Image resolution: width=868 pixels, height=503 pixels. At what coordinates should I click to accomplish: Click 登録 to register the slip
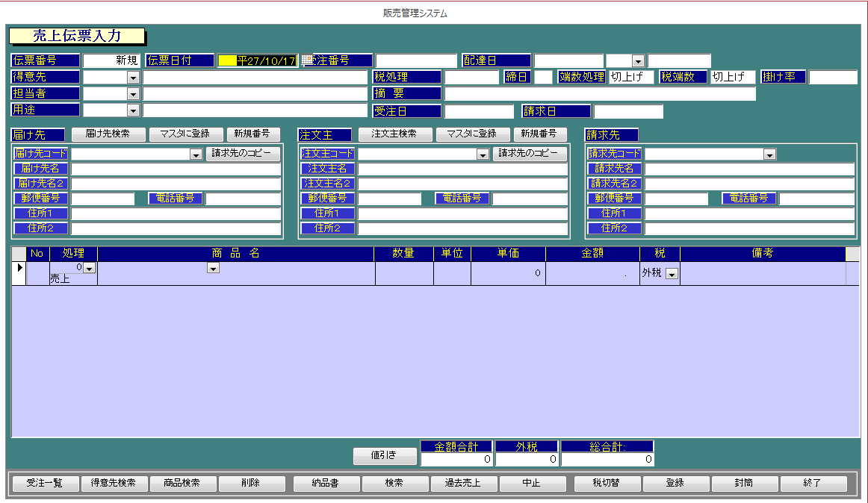pos(675,483)
